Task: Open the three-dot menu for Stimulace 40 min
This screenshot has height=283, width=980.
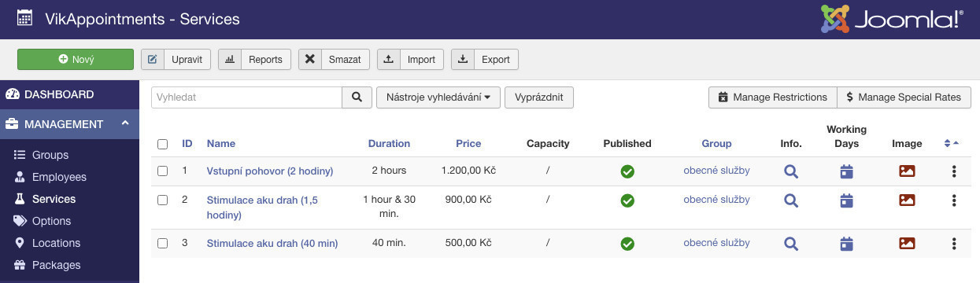Action: (954, 244)
